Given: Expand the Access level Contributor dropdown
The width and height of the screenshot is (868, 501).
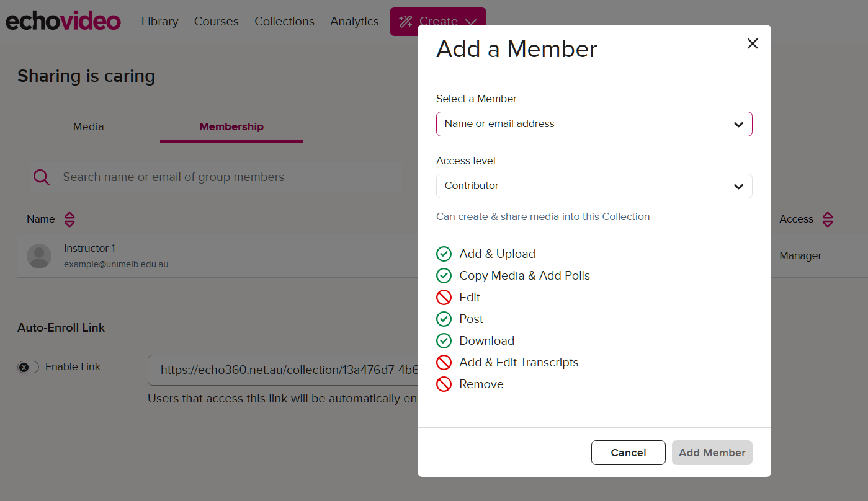Looking at the screenshot, I should 594,186.
